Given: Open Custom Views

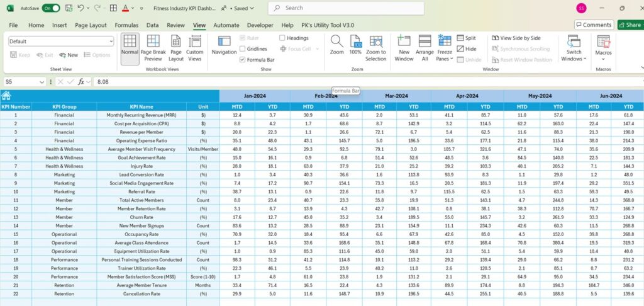Looking at the screenshot, I should click(x=195, y=48).
